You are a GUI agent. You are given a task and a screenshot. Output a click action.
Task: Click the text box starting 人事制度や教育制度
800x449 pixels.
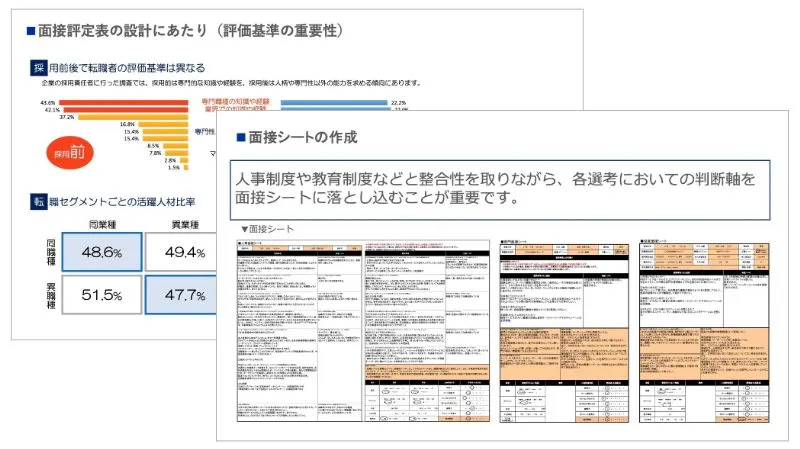coord(500,190)
